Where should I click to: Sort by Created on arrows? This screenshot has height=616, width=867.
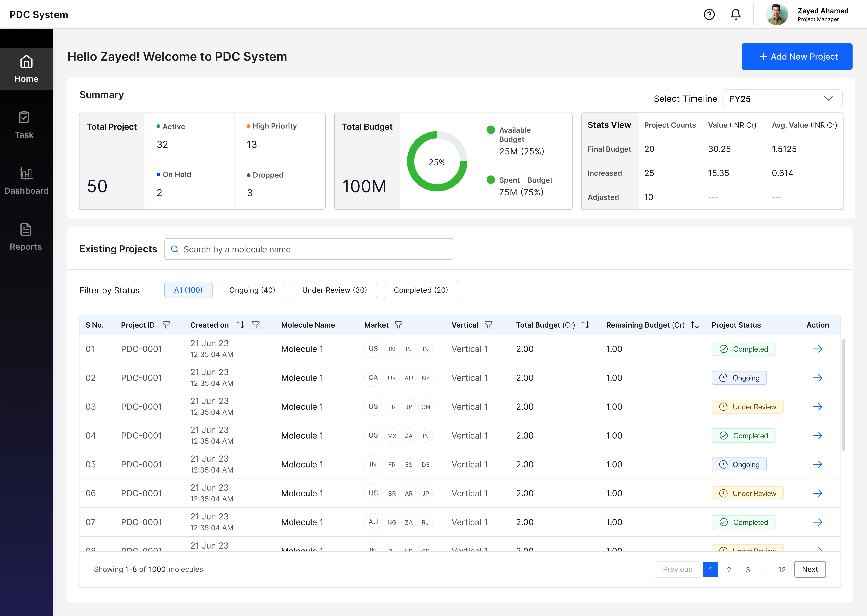pyautogui.click(x=240, y=325)
